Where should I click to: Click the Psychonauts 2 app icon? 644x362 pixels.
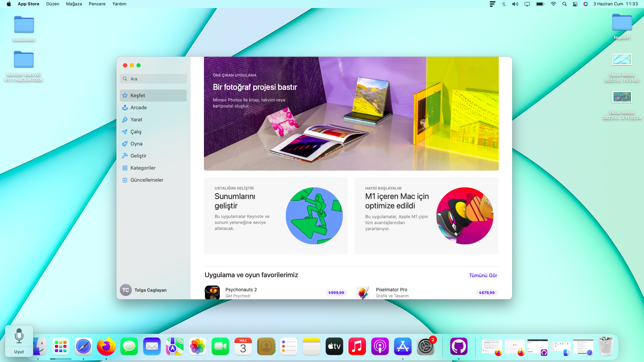click(x=212, y=292)
